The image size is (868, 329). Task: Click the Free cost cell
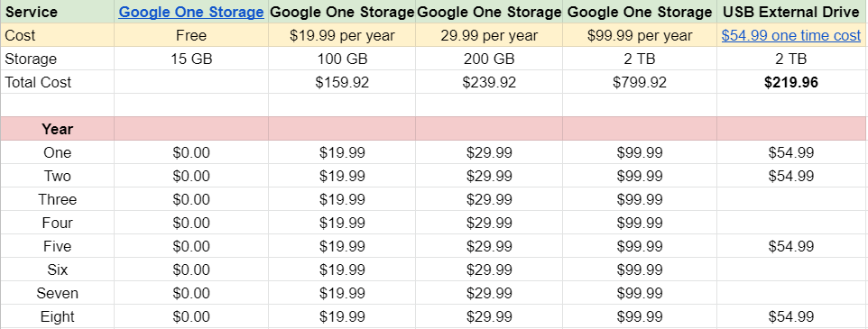tap(191, 35)
